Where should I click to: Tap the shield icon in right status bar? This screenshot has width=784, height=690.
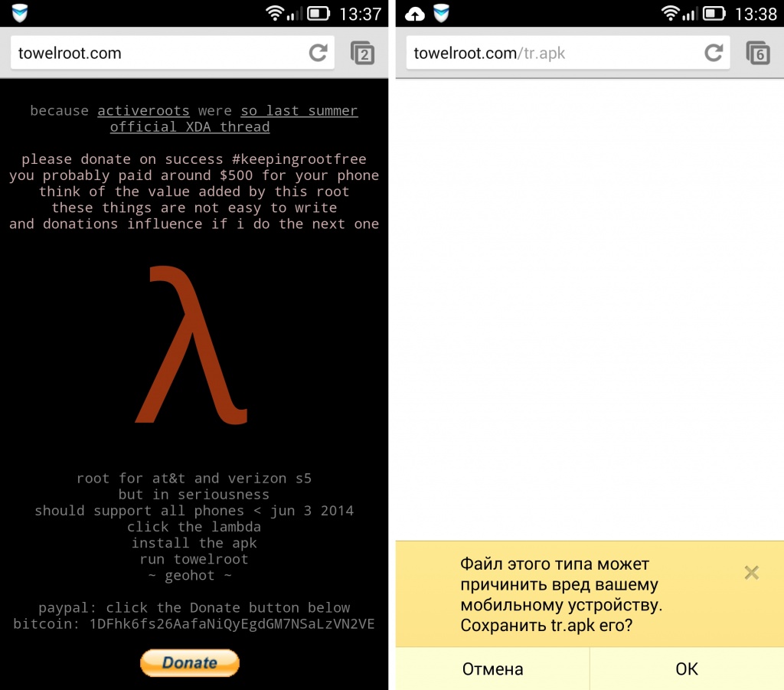click(x=441, y=13)
